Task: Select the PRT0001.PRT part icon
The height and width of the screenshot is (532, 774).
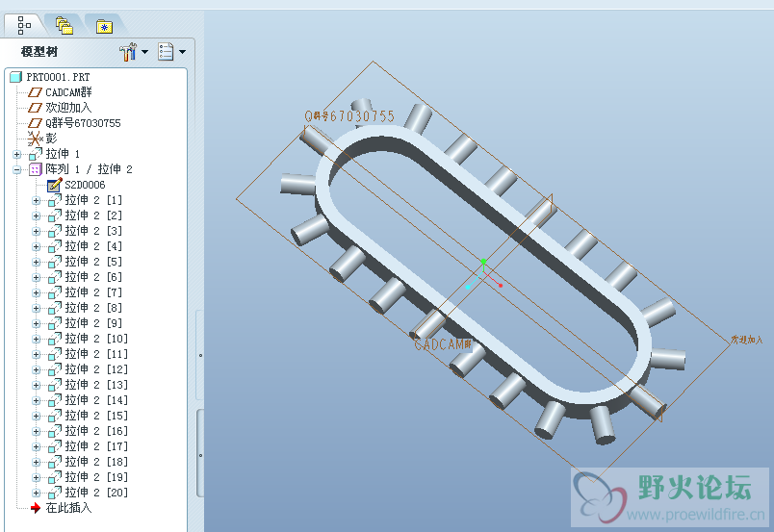Action: [15, 77]
